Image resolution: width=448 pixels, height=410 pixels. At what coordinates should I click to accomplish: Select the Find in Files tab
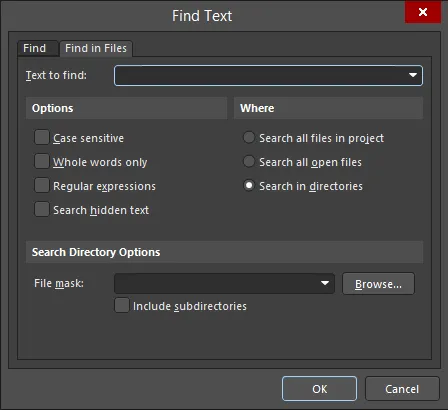[96, 49]
